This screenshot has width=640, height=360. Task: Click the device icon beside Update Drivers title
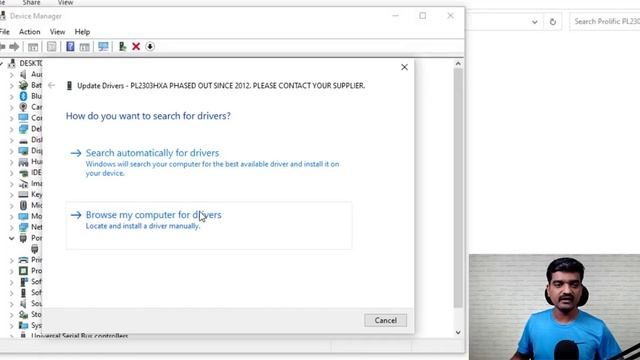69,85
